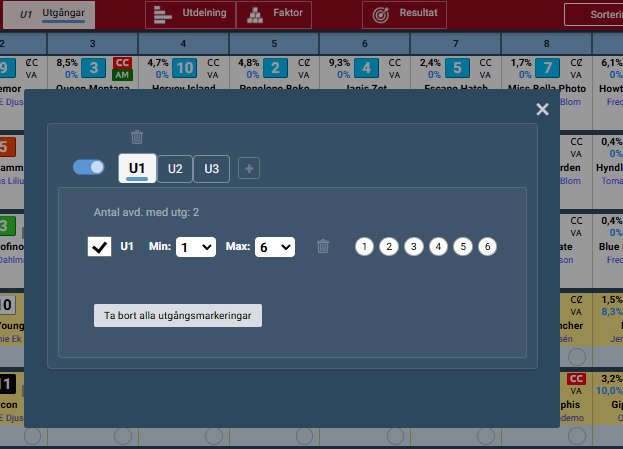Add a new group with the plus icon
This screenshot has width=623, height=449.
tap(249, 168)
